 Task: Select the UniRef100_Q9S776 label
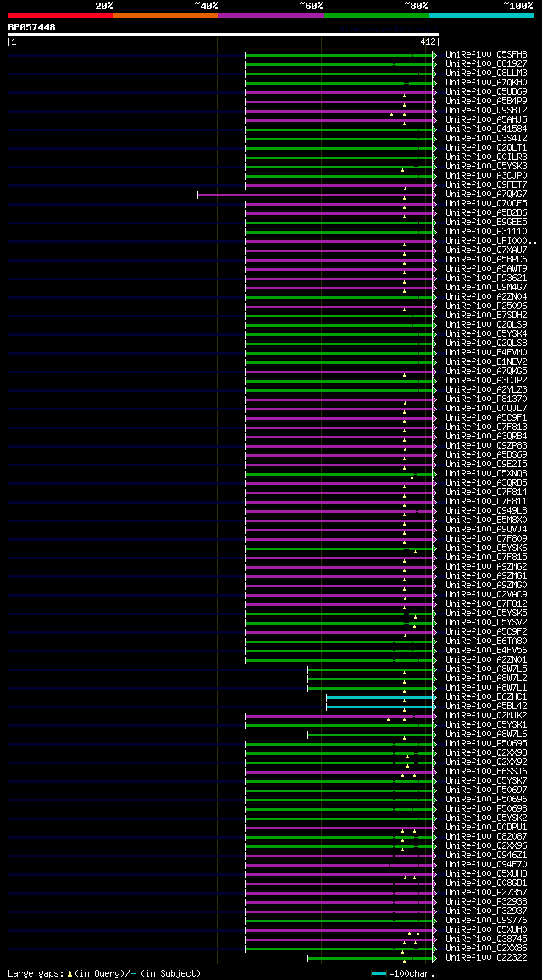(486, 922)
